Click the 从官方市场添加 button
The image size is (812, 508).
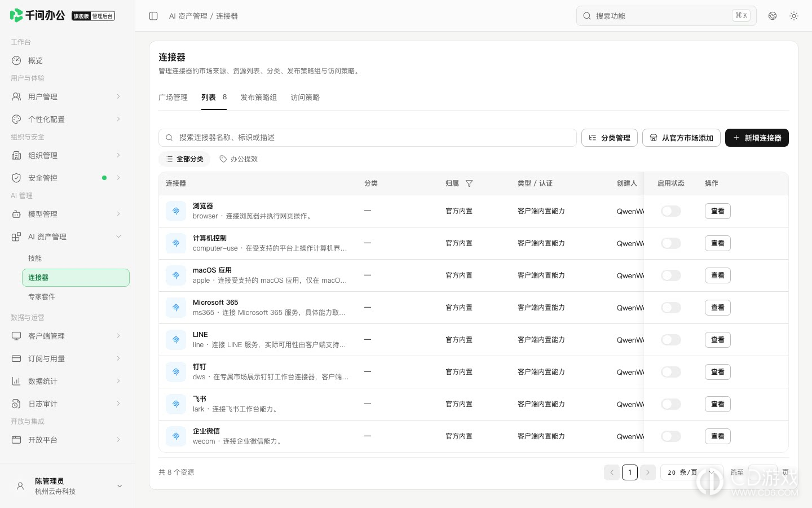681,138
